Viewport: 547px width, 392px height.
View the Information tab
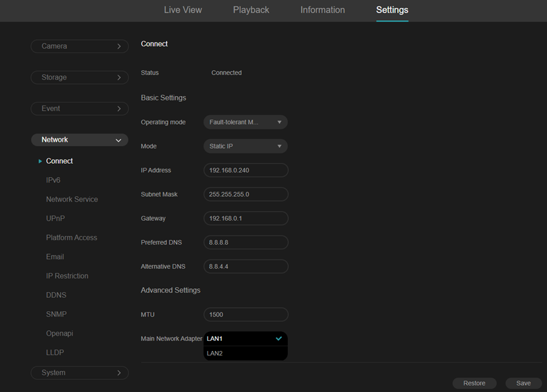[323, 10]
